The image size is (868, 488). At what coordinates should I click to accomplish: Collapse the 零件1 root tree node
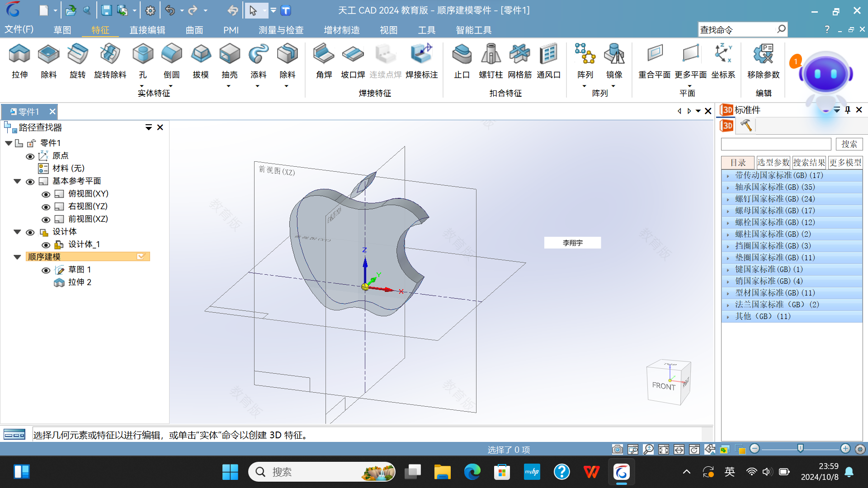coord(9,143)
